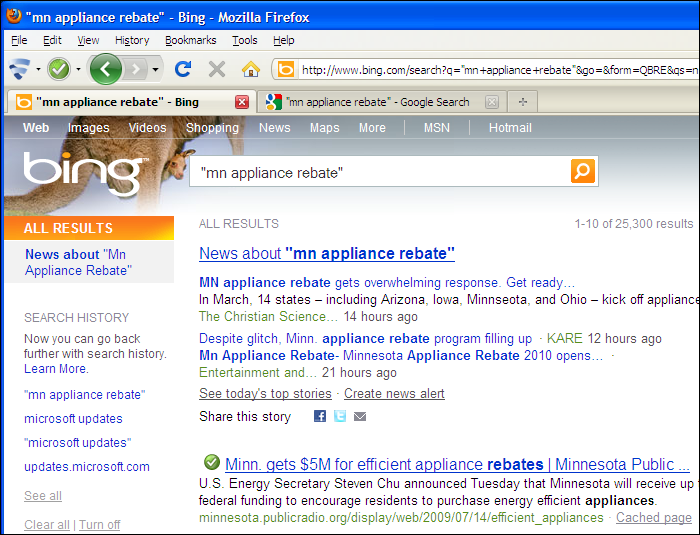Share story on Facebook icon
This screenshot has width=700, height=535.
(320, 416)
